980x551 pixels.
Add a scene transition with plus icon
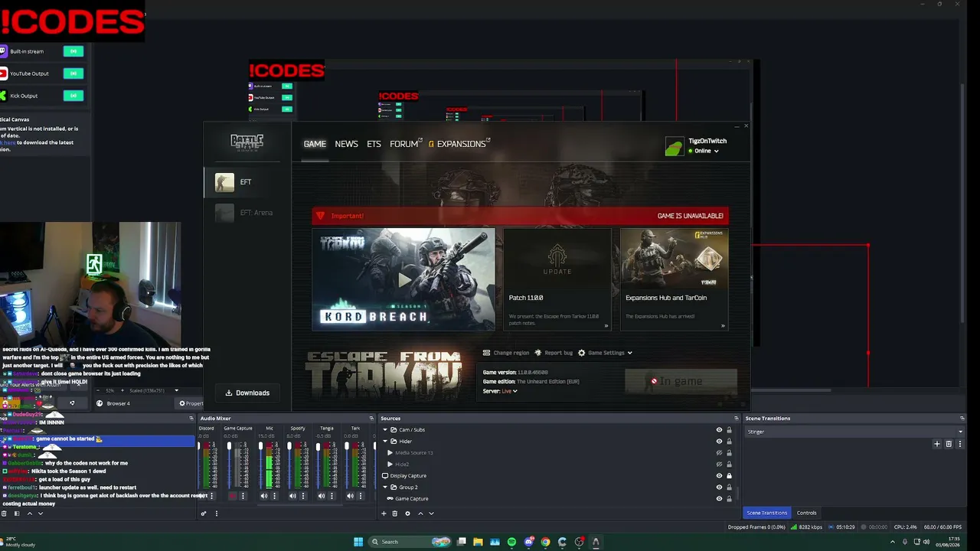coord(937,444)
